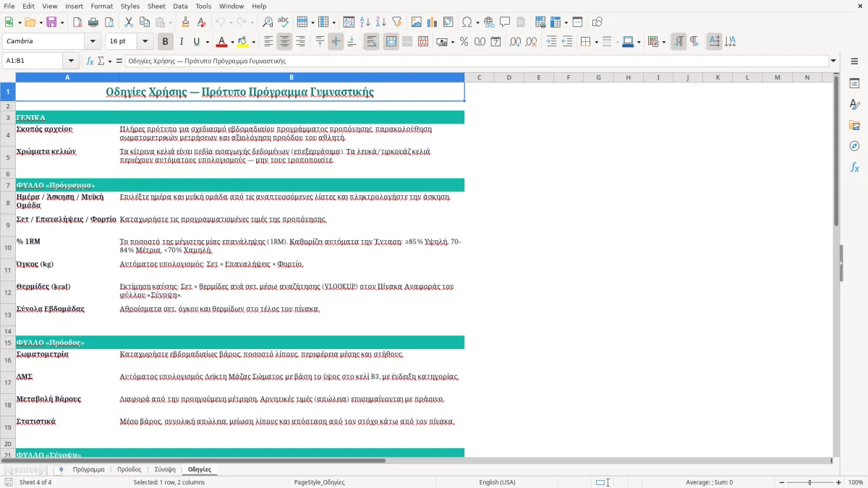Image resolution: width=868 pixels, height=488 pixels.
Task: Clear direct formatting
Action: [x=202, y=22]
